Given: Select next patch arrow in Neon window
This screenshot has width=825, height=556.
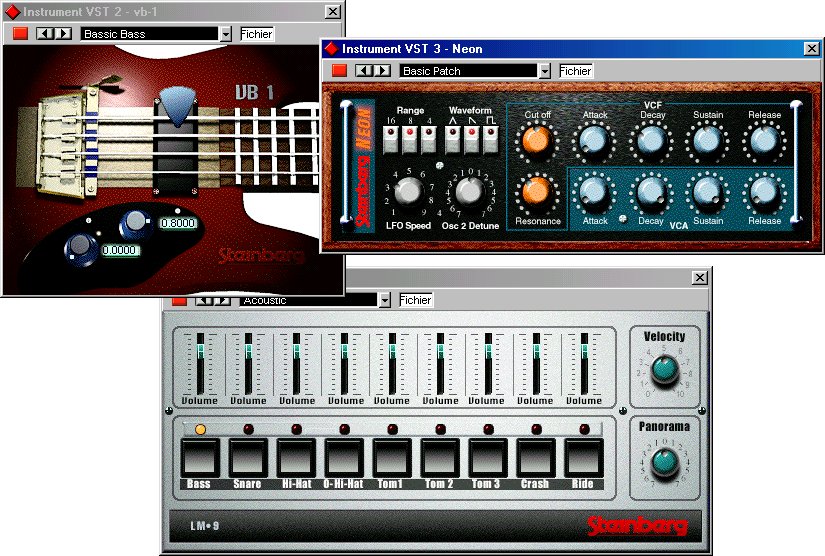Looking at the screenshot, I should pos(383,70).
